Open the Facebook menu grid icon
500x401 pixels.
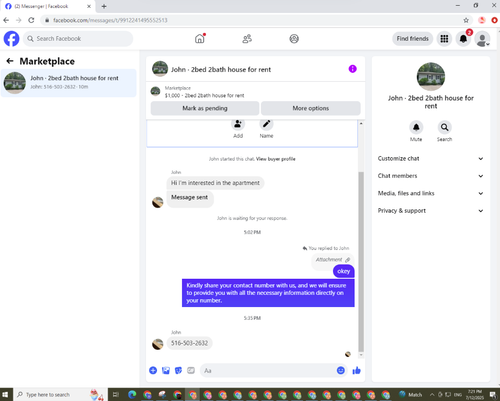444,39
